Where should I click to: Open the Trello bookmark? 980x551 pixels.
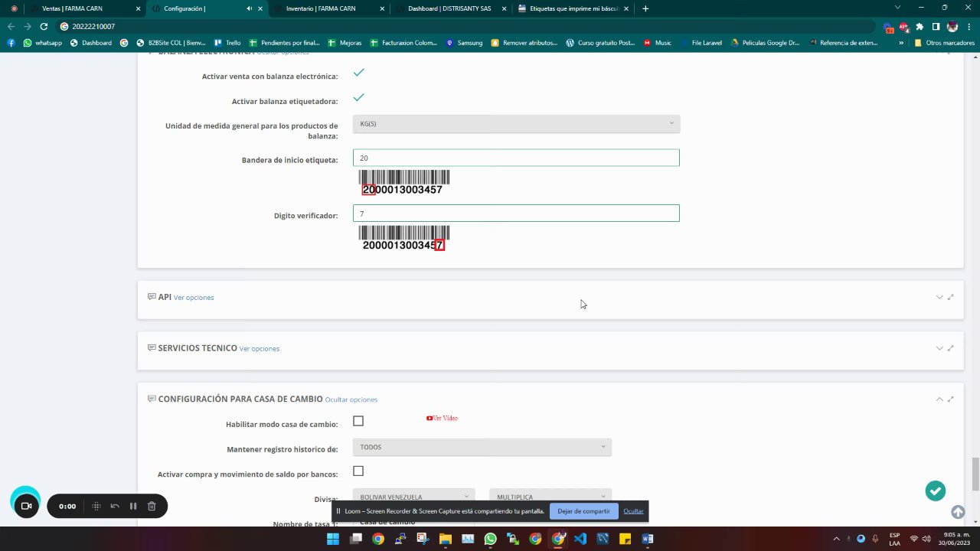[227, 43]
